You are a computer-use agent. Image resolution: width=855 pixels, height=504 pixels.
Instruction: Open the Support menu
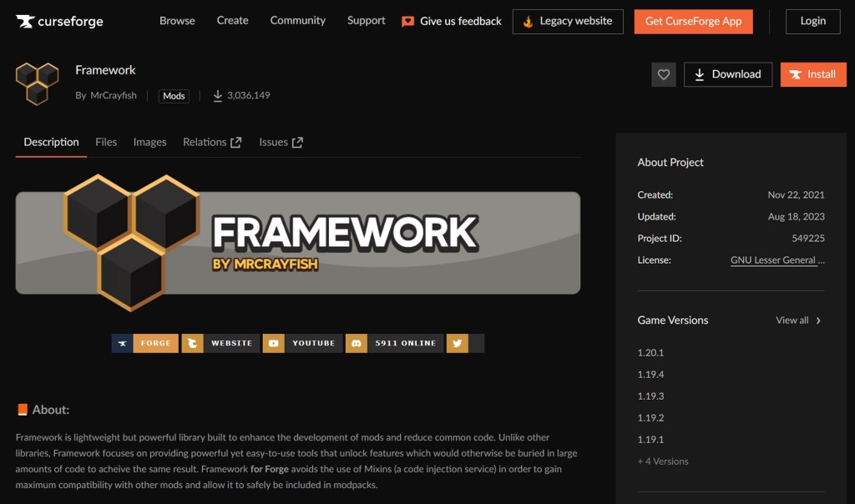(x=366, y=21)
